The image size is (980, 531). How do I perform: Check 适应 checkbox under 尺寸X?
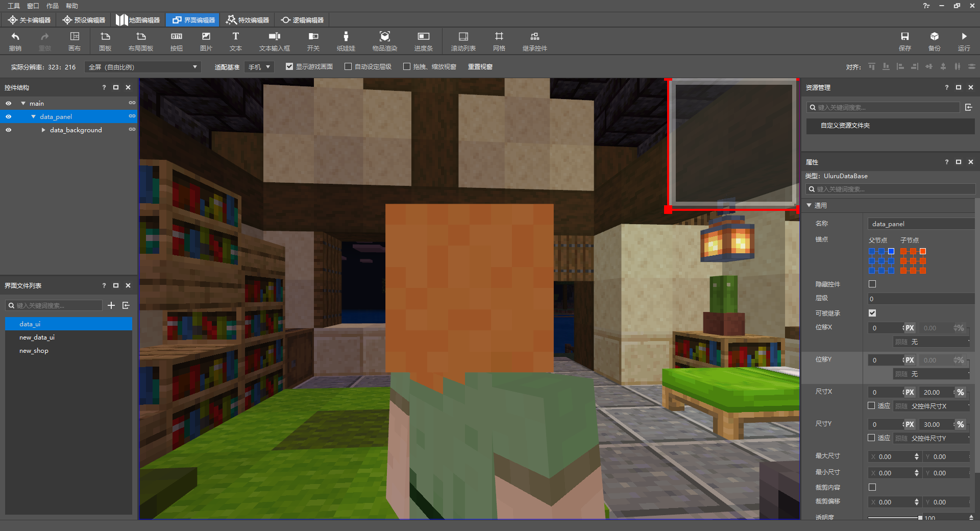872,405
